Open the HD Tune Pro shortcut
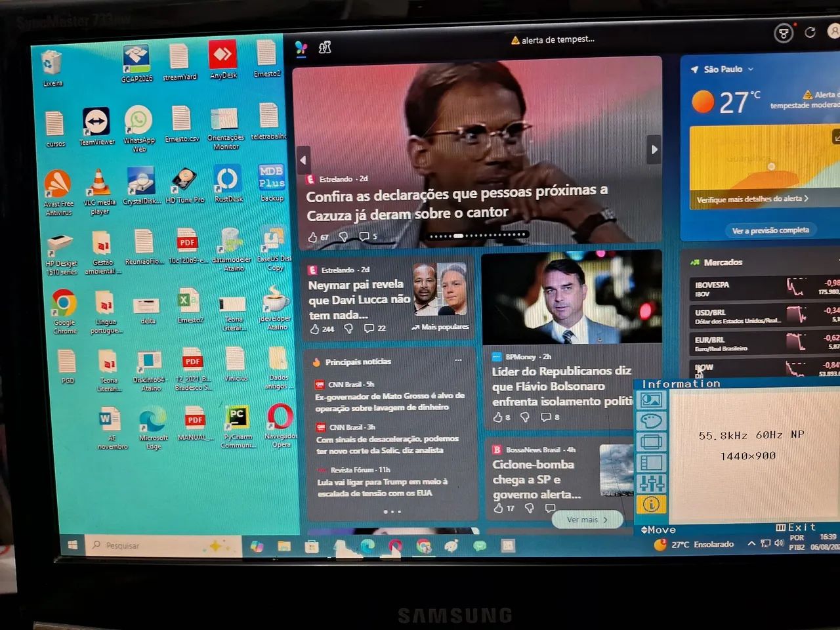This screenshot has height=630, width=840. (x=184, y=185)
